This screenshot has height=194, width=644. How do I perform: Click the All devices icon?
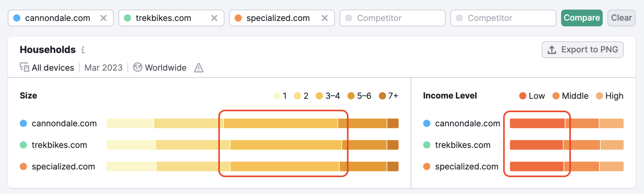tap(24, 67)
